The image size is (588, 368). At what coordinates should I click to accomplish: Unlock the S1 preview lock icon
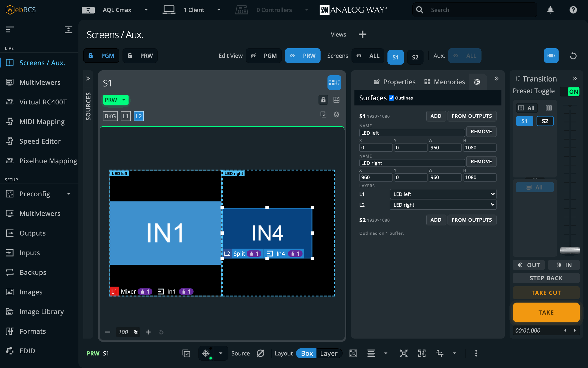pyautogui.click(x=323, y=100)
